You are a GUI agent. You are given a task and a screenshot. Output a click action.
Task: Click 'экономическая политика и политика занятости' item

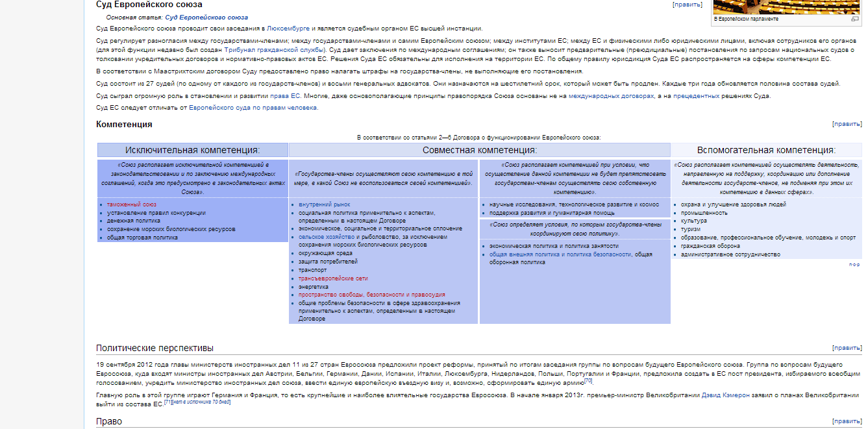pyautogui.click(x=554, y=246)
